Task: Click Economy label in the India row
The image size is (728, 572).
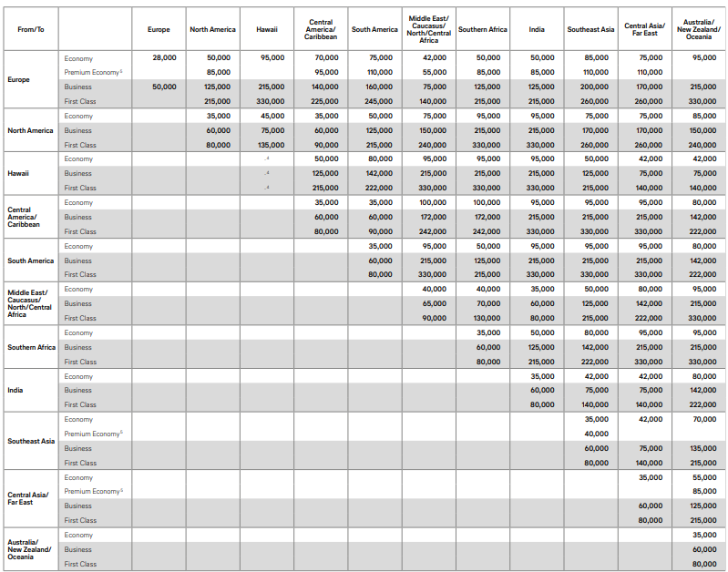Action: [x=78, y=376]
